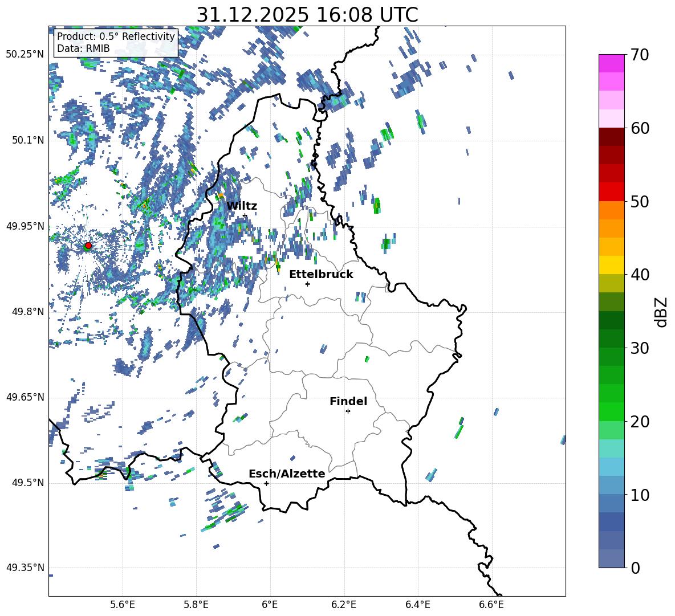The image size is (675, 616).
Task: Click the cross marker at Findel
Action: (348, 411)
